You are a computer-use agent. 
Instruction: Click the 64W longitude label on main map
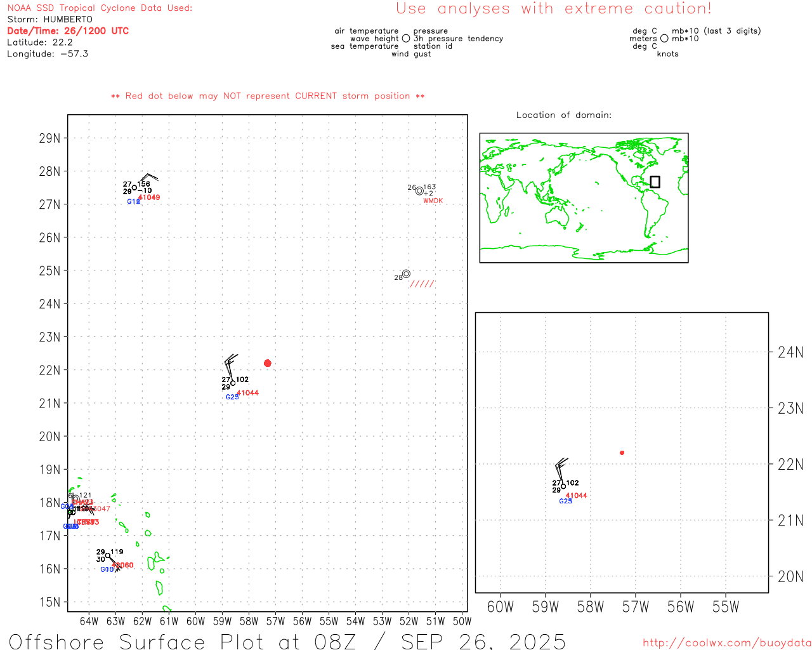89,621
